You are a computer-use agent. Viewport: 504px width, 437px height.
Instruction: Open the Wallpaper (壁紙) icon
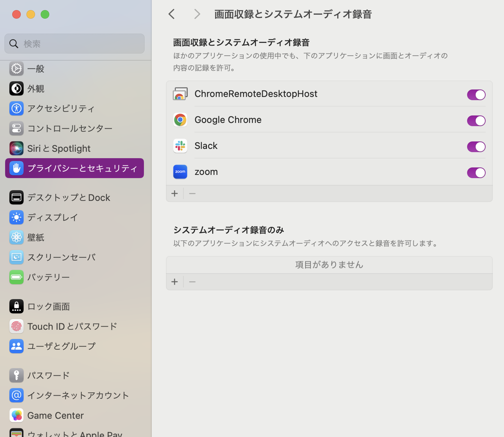pos(16,237)
